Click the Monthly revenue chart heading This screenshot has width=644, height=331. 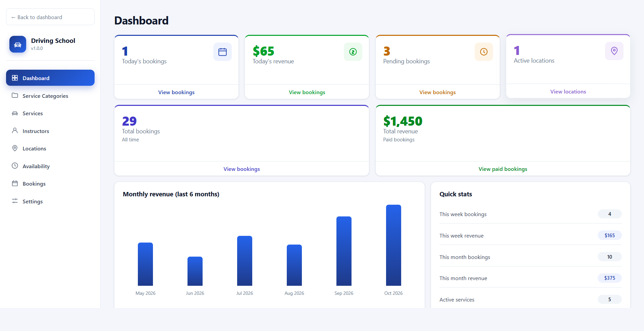[x=171, y=194]
